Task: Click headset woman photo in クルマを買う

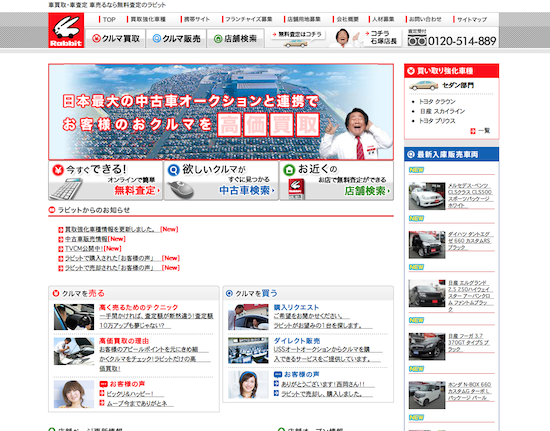Action: (248, 385)
